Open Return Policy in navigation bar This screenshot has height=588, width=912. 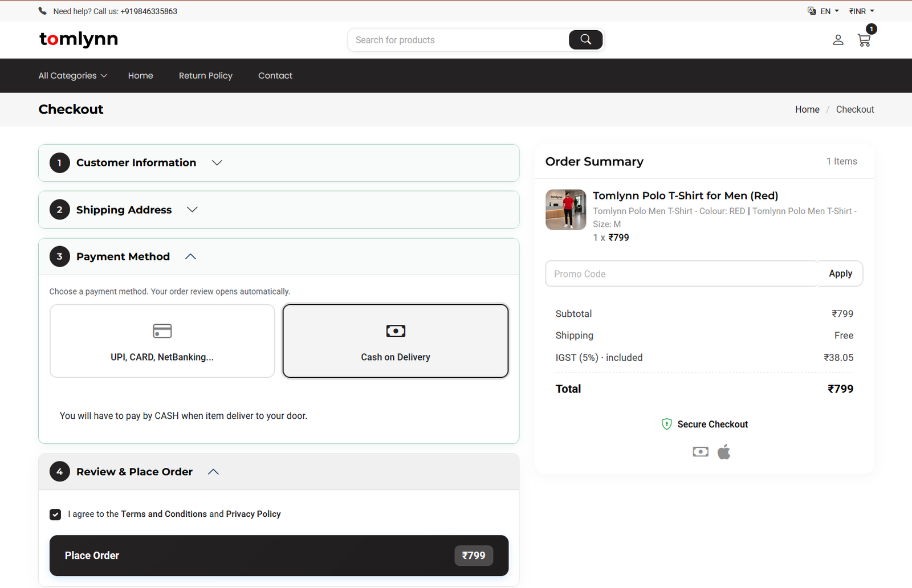click(205, 76)
